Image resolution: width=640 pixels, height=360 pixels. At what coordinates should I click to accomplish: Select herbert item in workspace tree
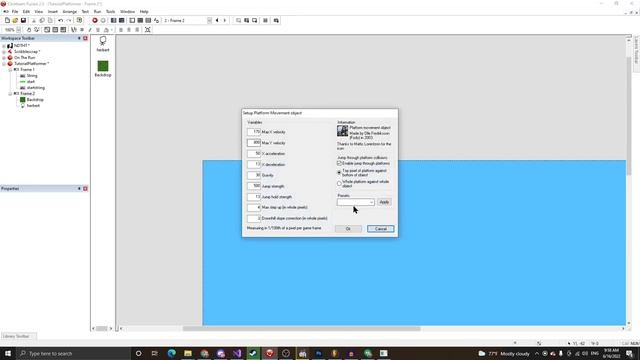click(33, 106)
